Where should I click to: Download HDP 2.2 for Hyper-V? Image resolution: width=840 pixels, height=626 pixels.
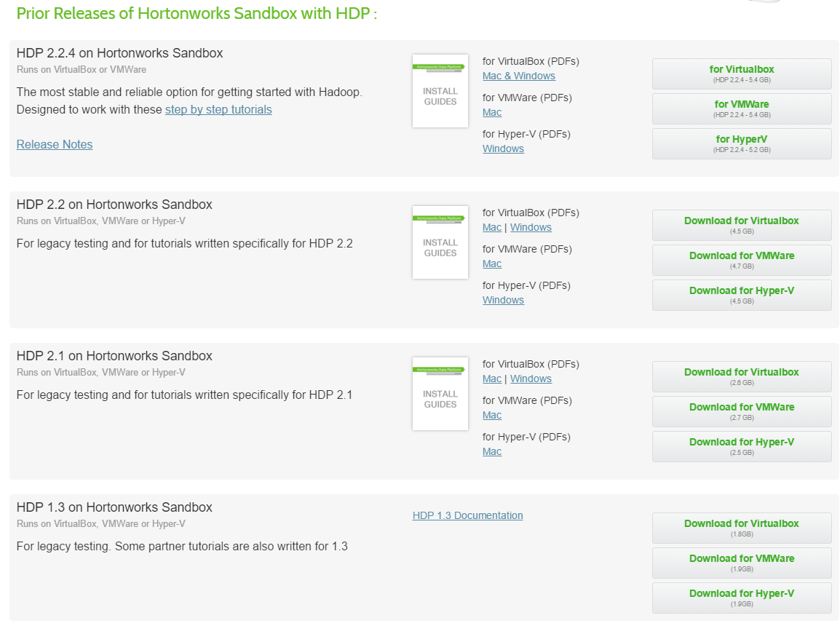coord(741,295)
